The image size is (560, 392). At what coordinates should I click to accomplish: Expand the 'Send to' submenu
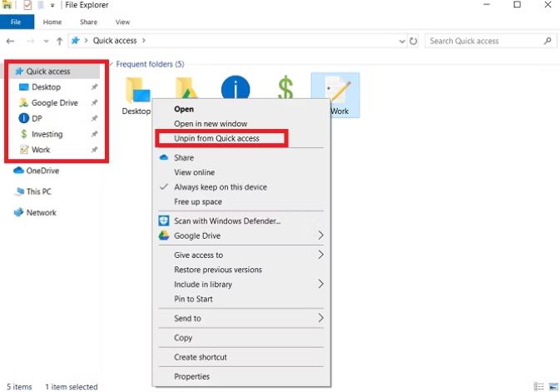click(x=321, y=318)
